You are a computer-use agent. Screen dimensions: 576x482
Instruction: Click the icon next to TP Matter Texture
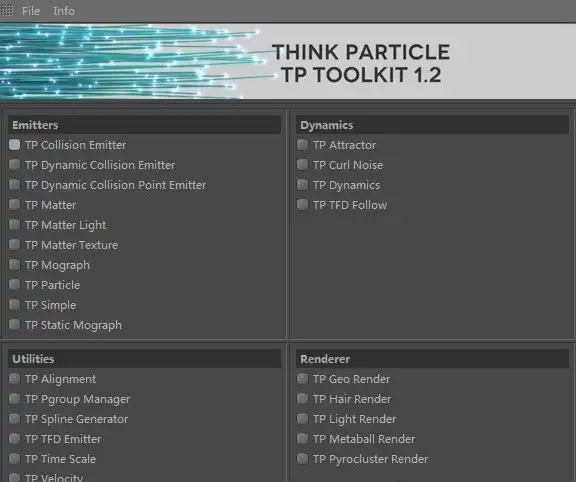(14, 245)
